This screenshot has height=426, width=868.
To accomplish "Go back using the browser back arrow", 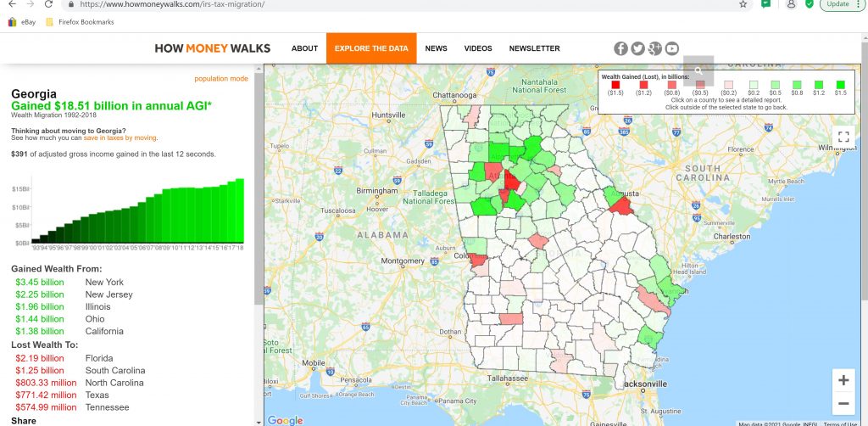I will coord(12,4).
